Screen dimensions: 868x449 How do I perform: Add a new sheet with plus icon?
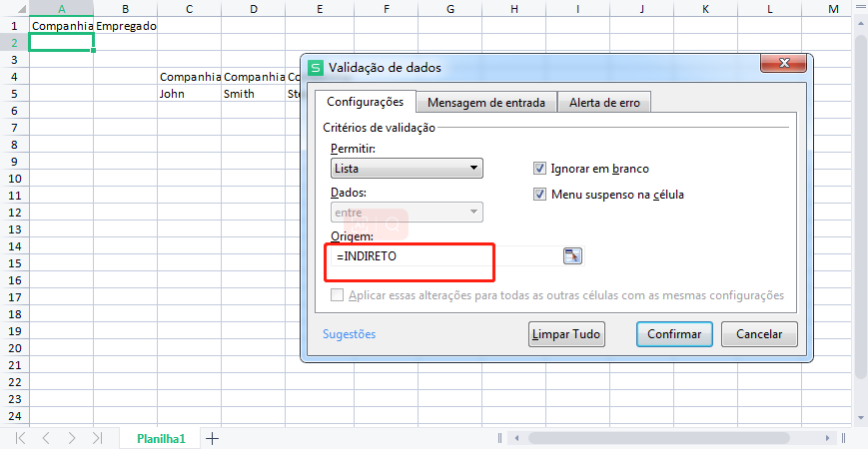point(212,438)
